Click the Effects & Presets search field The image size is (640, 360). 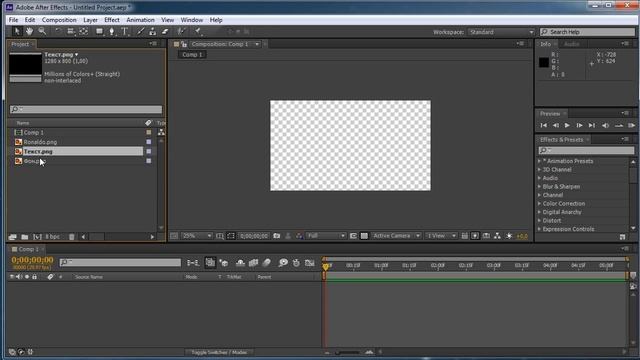click(586, 151)
